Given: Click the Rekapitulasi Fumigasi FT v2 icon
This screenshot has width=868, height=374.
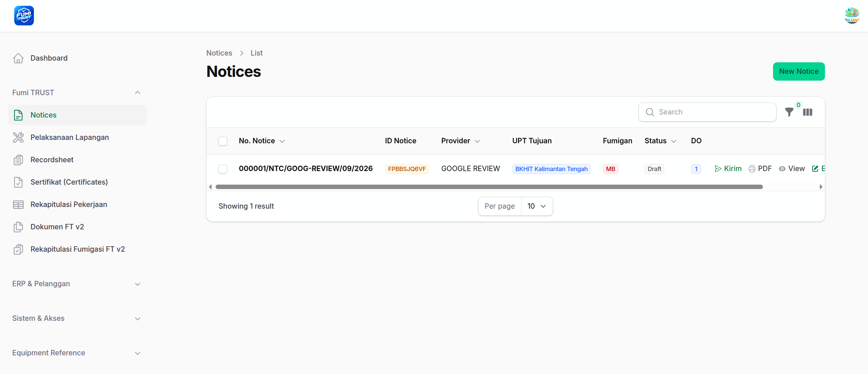Looking at the screenshot, I should [18, 249].
